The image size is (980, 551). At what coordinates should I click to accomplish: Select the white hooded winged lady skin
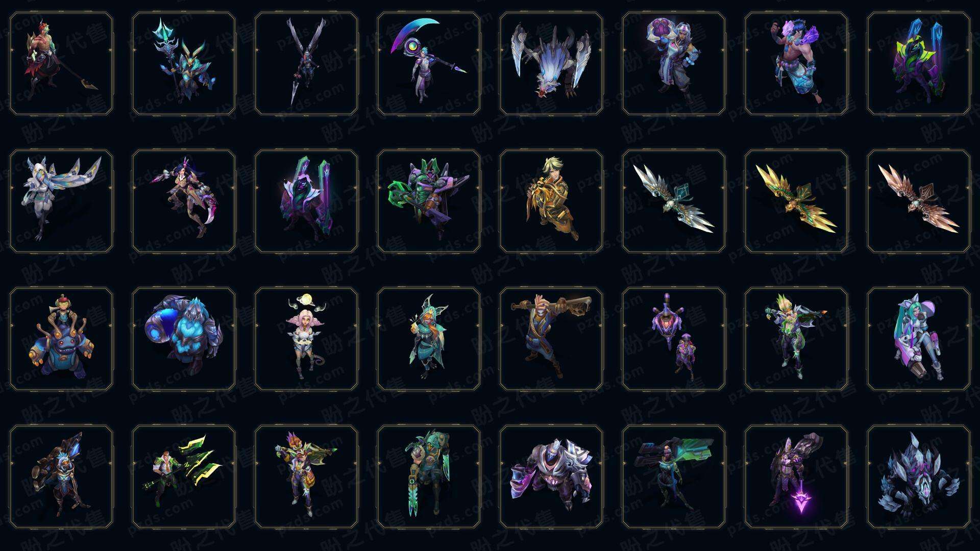(61, 201)
